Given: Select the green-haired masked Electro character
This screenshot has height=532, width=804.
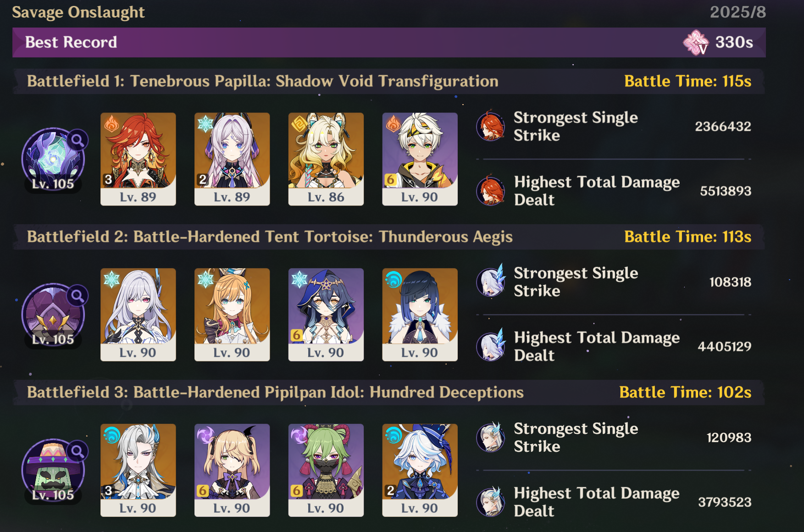Looking at the screenshot, I should click(326, 470).
